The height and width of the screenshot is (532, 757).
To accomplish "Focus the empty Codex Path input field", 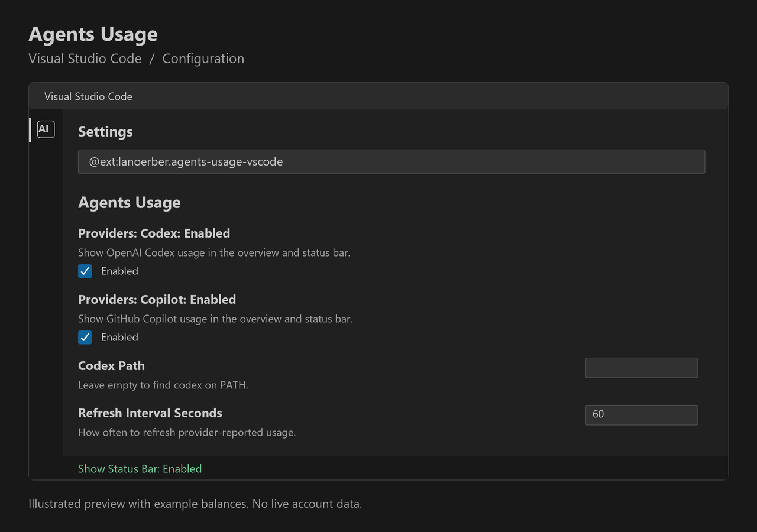I will coord(642,368).
